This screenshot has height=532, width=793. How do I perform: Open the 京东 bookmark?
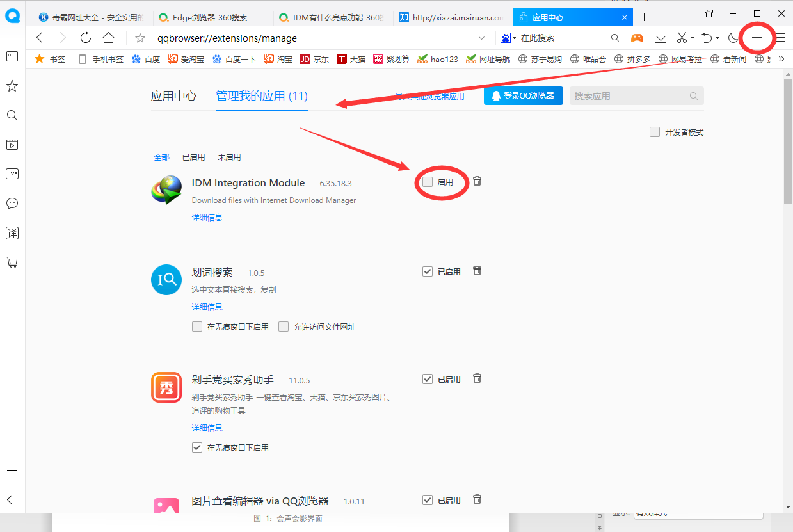pyautogui.click(x=314, y=59)
